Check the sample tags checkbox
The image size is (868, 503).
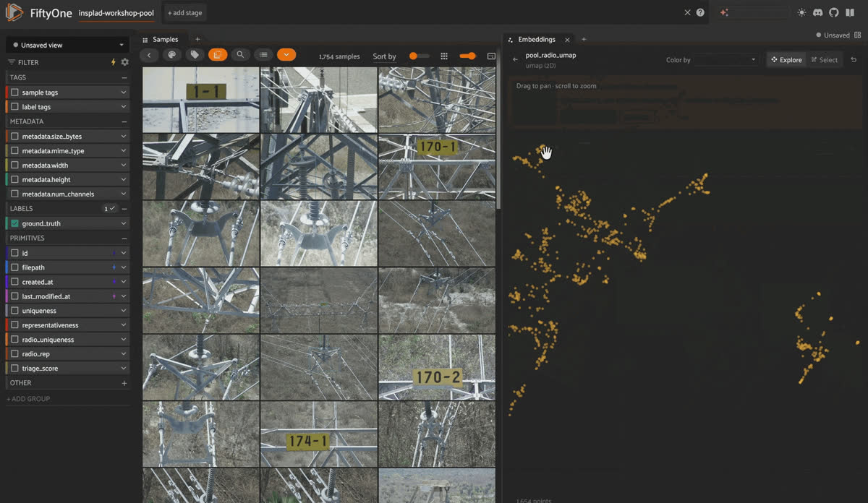15,93
